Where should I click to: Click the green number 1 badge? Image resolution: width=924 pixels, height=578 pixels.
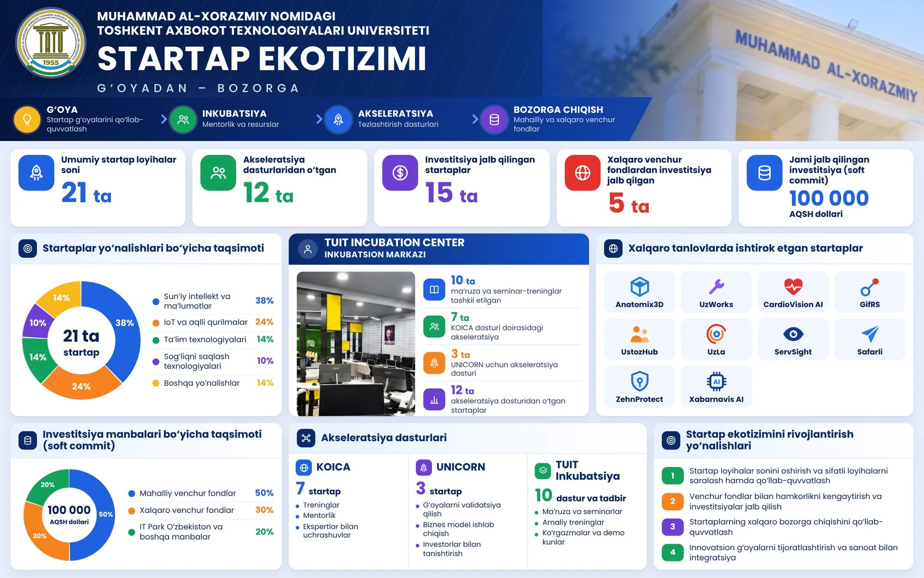[x=672, y=476]
